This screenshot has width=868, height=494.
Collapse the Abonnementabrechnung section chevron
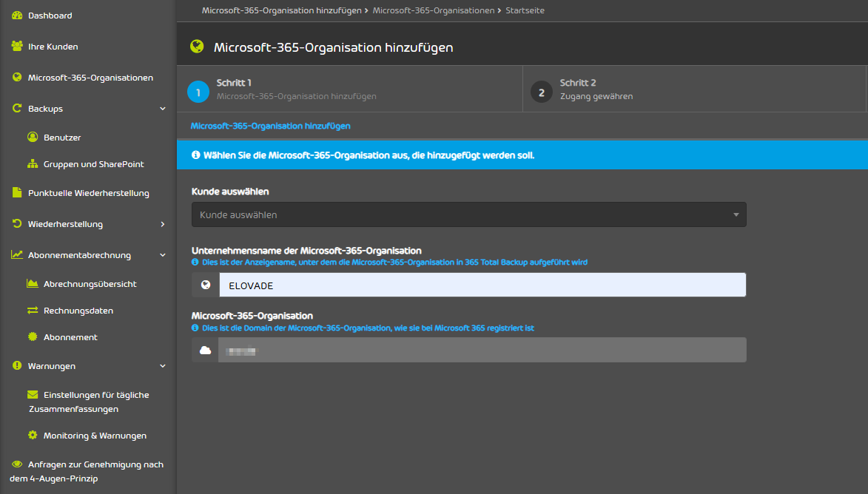click(163, 255)
